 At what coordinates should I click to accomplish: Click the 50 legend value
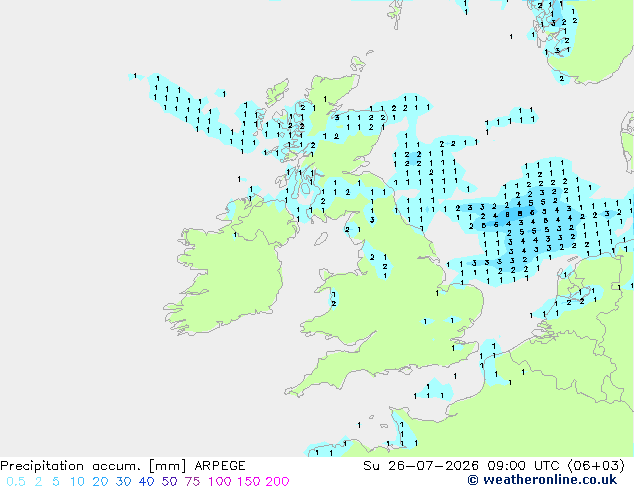pyautogui.click(x=169, y=482)
